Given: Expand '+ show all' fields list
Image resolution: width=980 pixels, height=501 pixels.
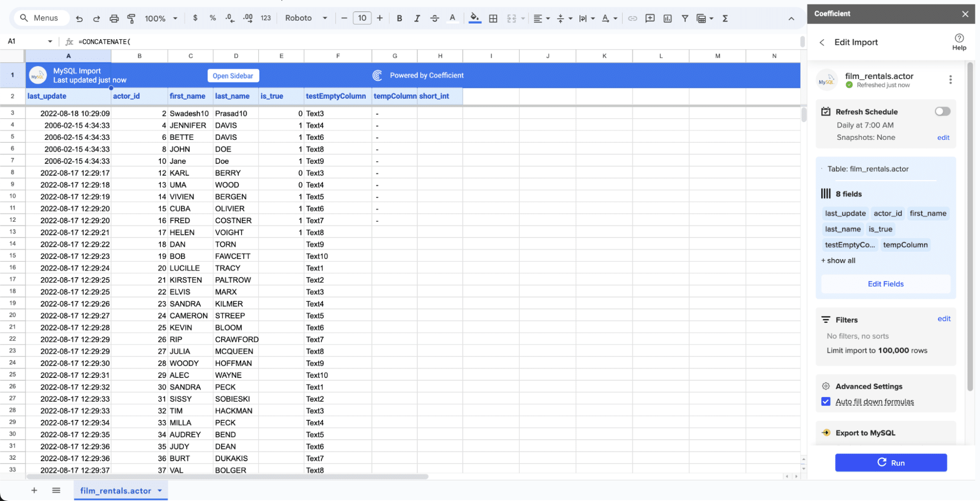Looking at the screenshot, I should [838, 261].
